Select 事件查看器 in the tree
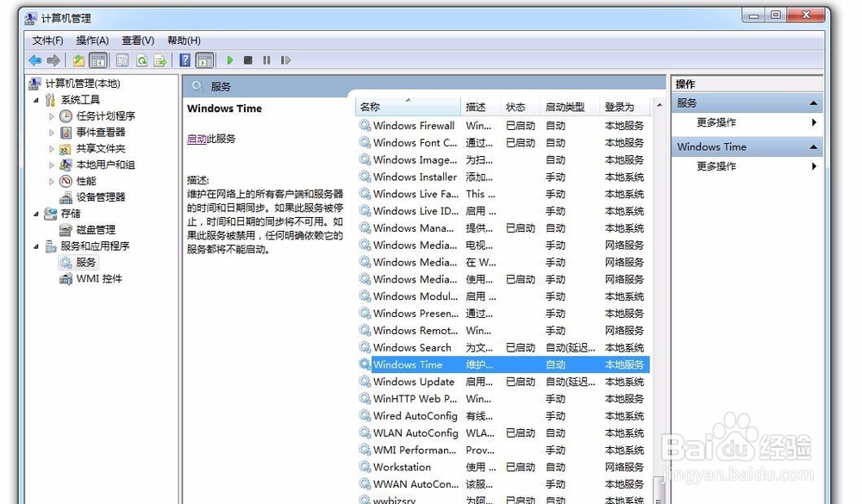This screenshot has width=862, height=504. click(x=101, y=132)
